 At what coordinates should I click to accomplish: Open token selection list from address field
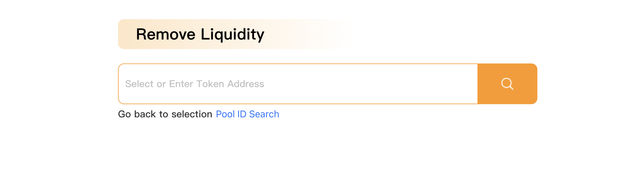(298, 84)
